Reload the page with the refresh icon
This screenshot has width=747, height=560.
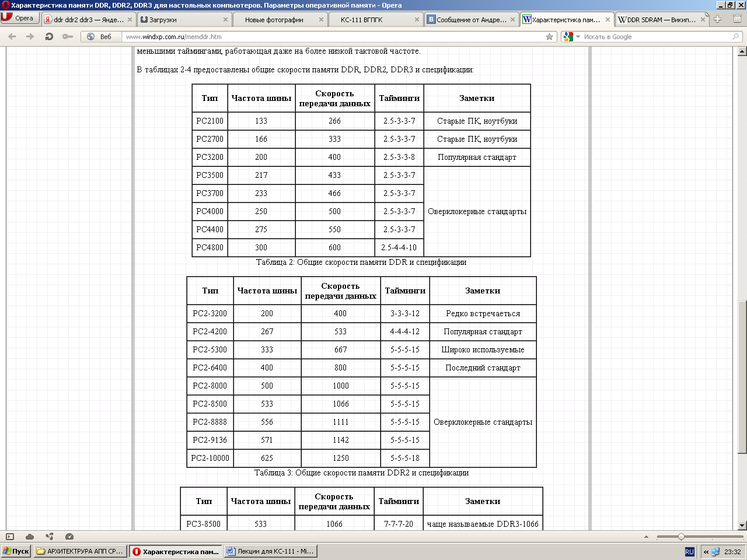click(x=49, y=37)
